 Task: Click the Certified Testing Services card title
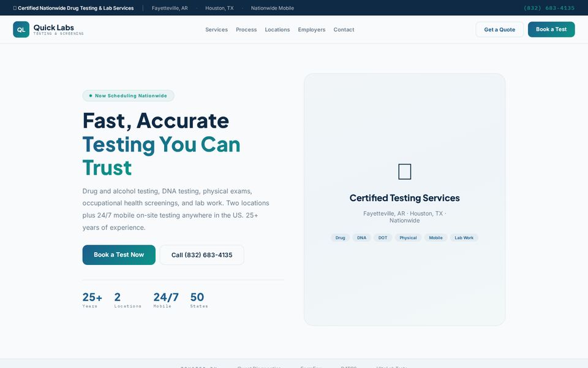405,198
